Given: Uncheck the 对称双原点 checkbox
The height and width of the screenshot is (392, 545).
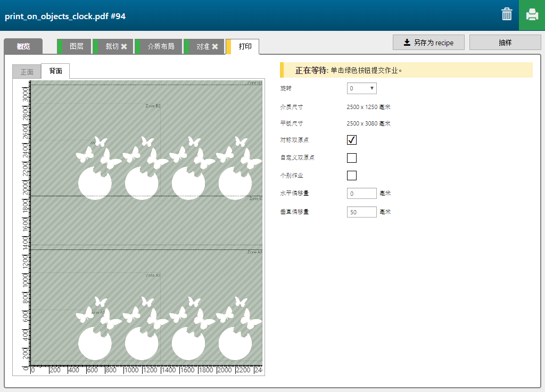Looking at the screenshot, I should (352, 140).
